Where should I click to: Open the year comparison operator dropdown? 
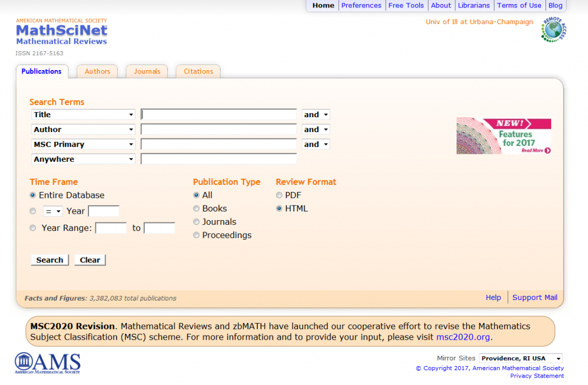pos(53,211)
